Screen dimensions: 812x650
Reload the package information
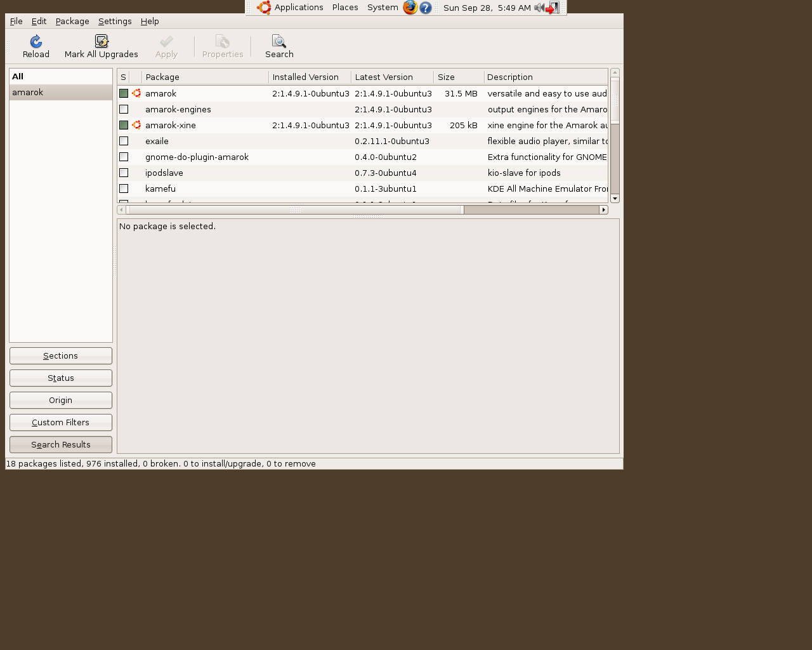(x=36, y=46)
